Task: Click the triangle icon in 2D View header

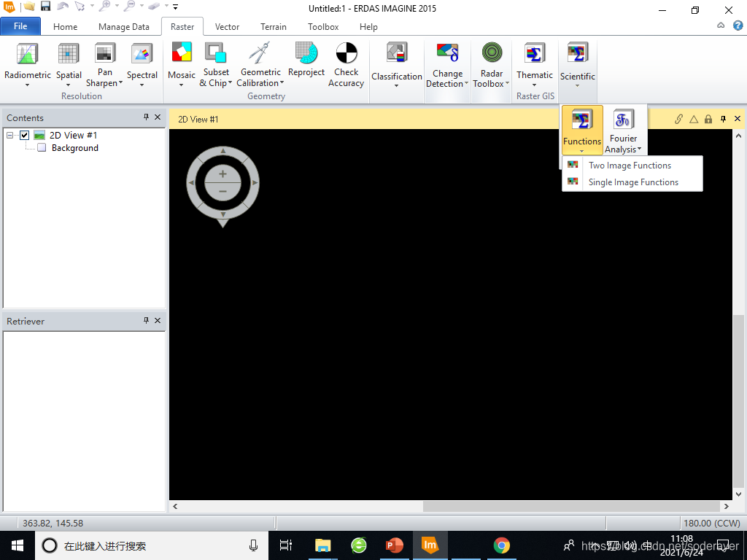Action: 694,119
